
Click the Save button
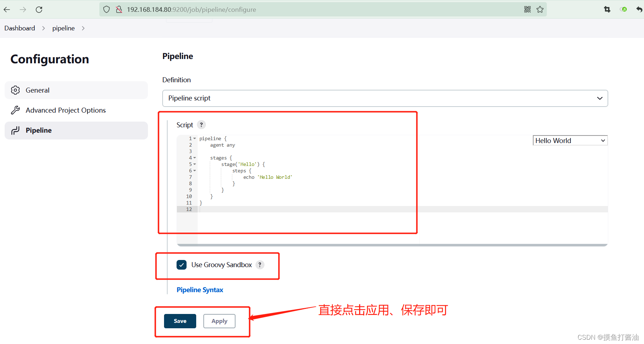180,321
